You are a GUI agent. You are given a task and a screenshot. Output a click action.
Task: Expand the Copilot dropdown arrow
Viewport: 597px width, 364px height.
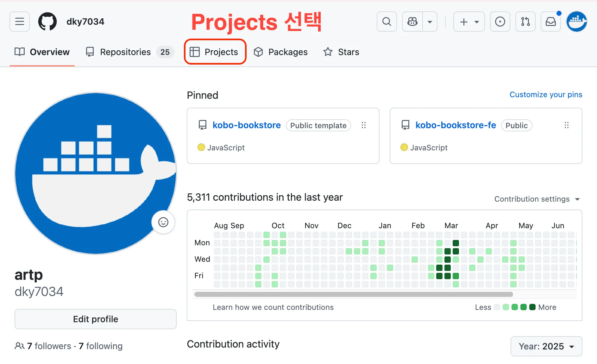[x=430, y=22]
